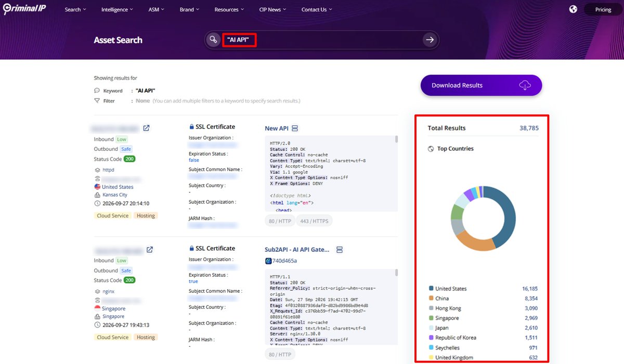Image resolution: width=624 pixels, height=364 pixels.
Task: Open the New API result title
Action: (276, 128)
